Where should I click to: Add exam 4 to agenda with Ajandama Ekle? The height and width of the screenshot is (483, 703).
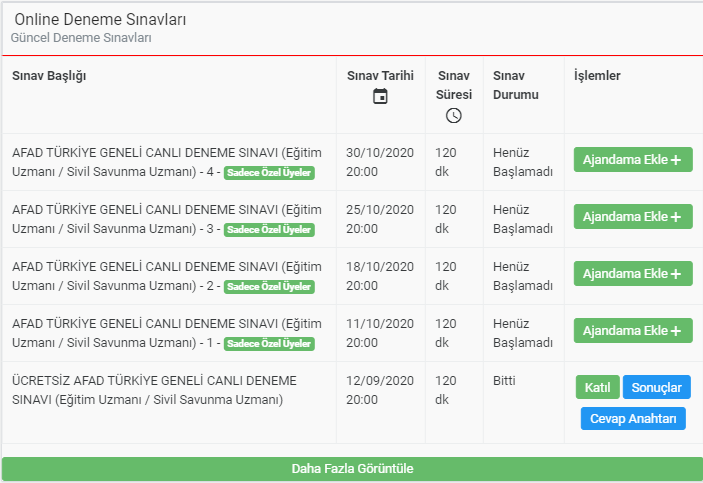[x=633, y=160]
